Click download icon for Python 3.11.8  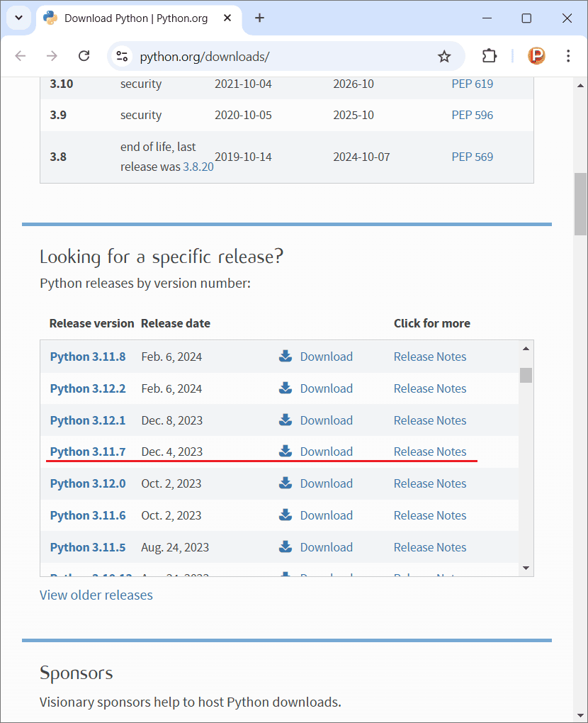285,356
